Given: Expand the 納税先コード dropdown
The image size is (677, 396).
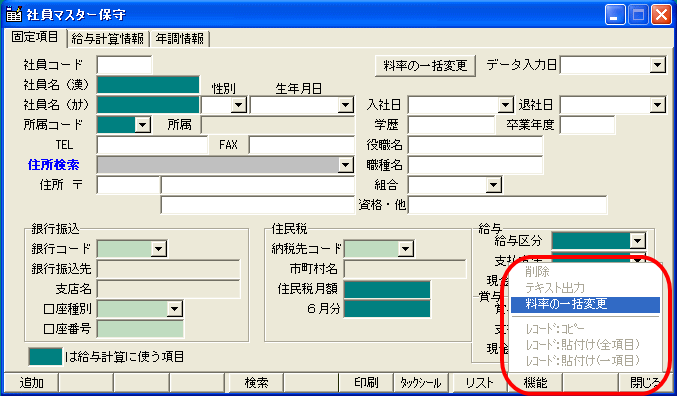Looking at the screenshot, I should point(405,249).
